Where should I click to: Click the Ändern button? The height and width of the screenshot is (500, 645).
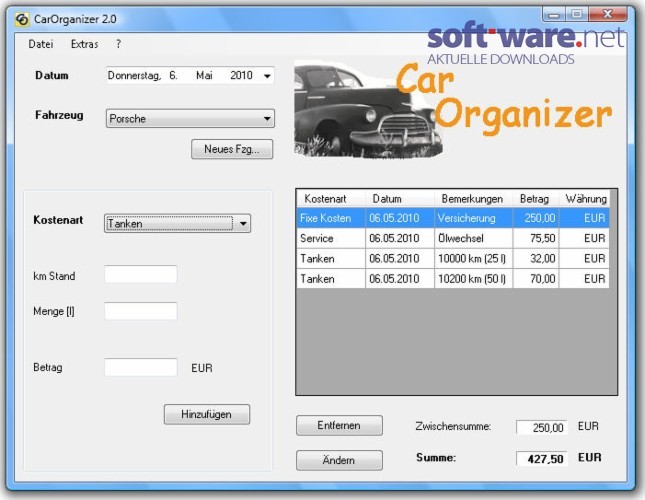pos(339,460)
